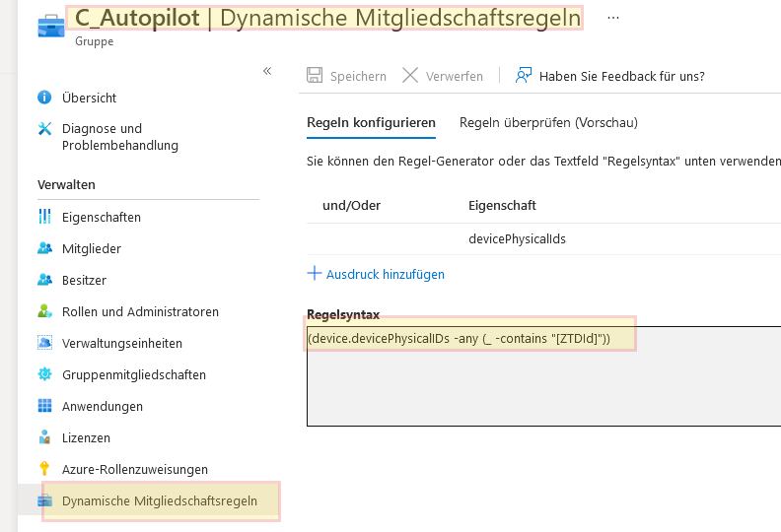Click the Gruppenmitgliedschaften gear icon
This screenshot has width=781, height=532.
[x=44, y=374]
